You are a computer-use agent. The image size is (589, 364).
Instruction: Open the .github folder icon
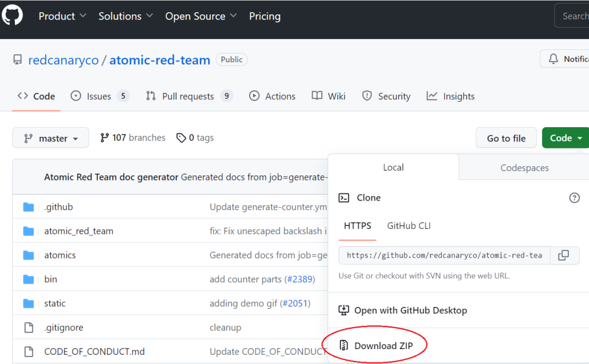(x=29, y=207)
